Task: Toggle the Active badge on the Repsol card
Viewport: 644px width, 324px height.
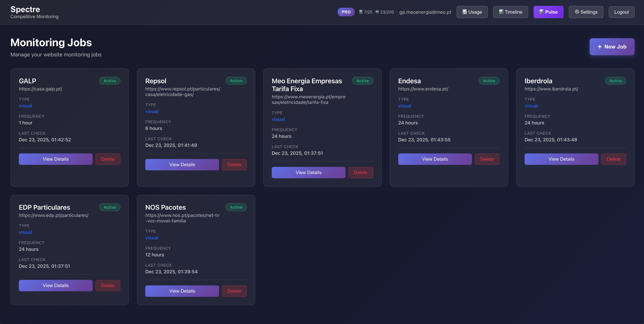Action: (x=236, y=81)
